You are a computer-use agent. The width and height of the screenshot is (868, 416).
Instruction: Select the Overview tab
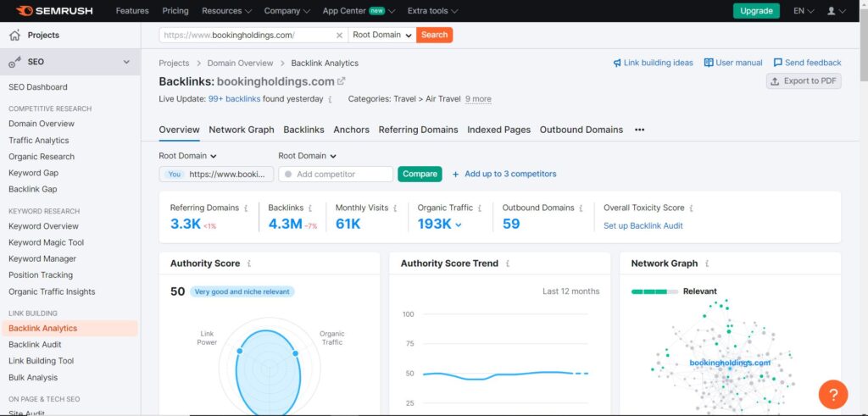(x=179, y=130)
